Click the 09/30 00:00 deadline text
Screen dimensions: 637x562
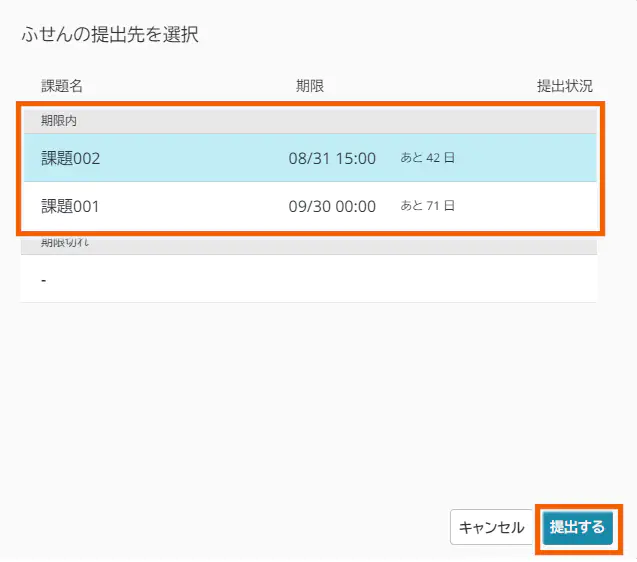pos(331,207)
